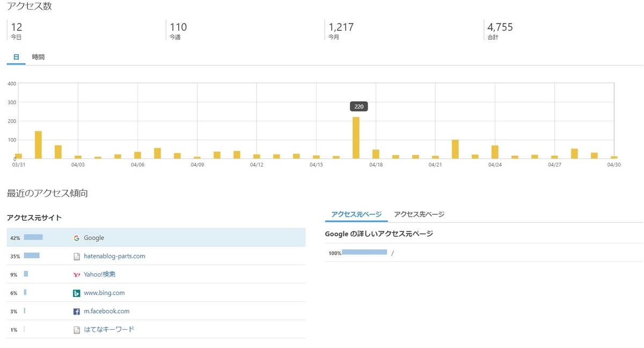Click the "04/18" axis date label
Viewport: 644px width, 348px height.
point(376,165)
